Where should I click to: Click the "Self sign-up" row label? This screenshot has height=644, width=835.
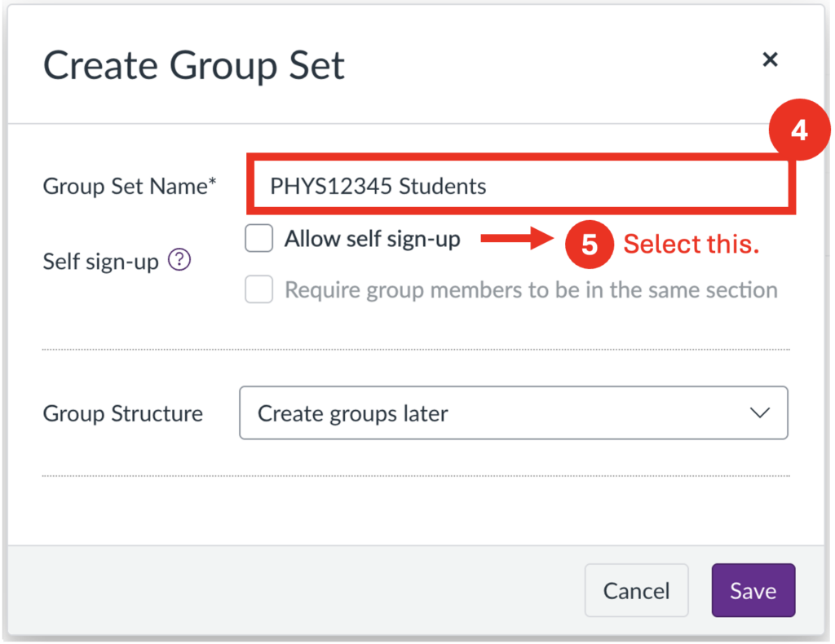(100, 262)
